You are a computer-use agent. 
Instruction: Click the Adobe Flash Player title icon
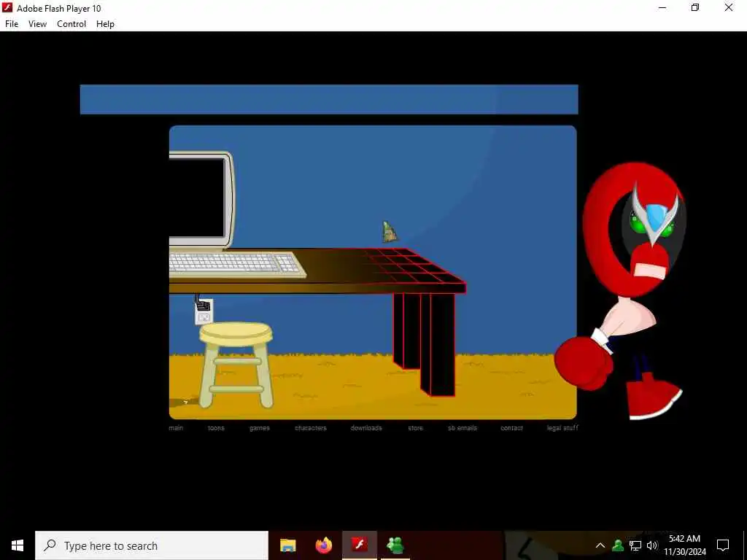(x=7, y=7)
